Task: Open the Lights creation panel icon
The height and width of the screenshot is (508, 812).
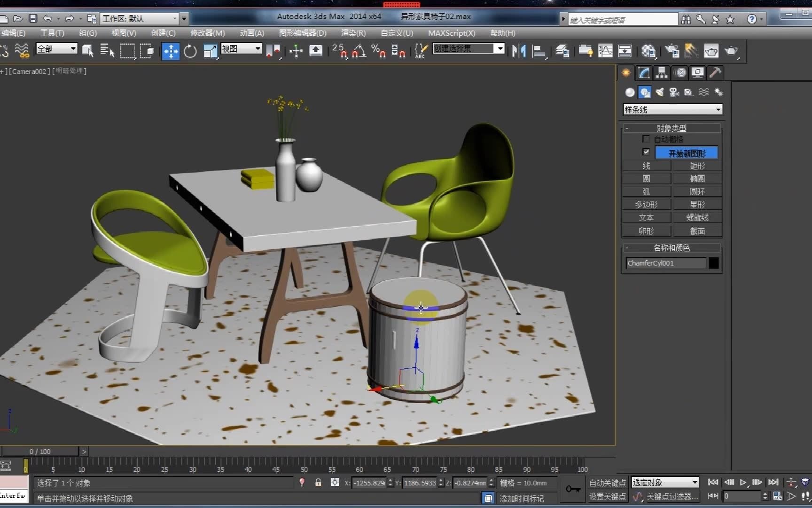Action: (x=659, y=92)
